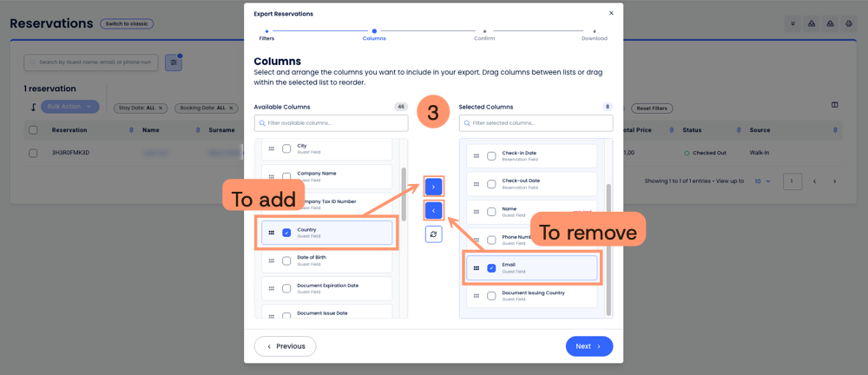Check the Document Issuing Country checkbox
The height and width of the screenshot is (375, 868).
[491, 296]
